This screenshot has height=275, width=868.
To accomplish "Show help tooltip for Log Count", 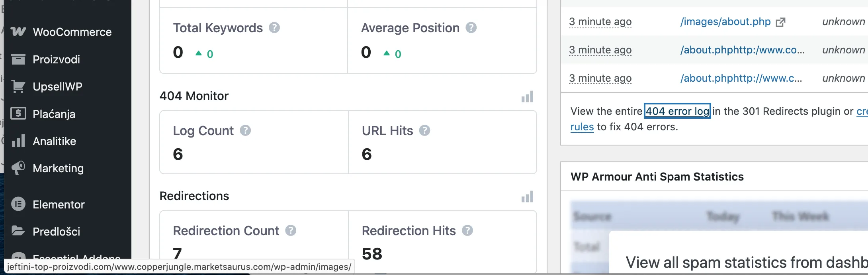I will pyautogui.click(x=245, y=130).
